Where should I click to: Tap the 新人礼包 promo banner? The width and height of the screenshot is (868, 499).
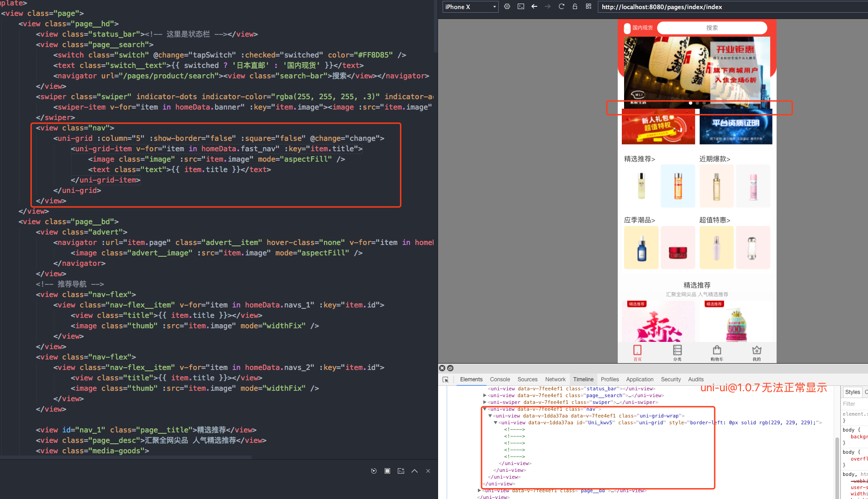(658, 127)
